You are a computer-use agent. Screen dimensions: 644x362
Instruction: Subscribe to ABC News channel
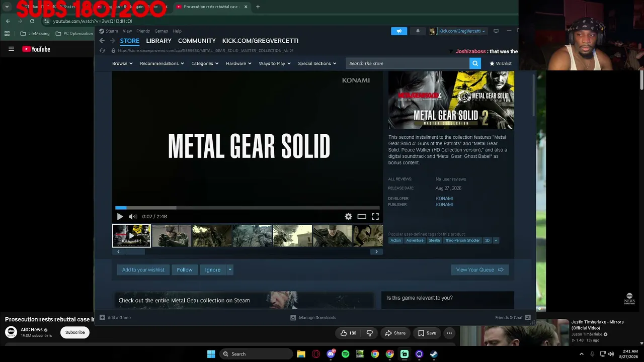pyautogui.click(x=75, y=332)
